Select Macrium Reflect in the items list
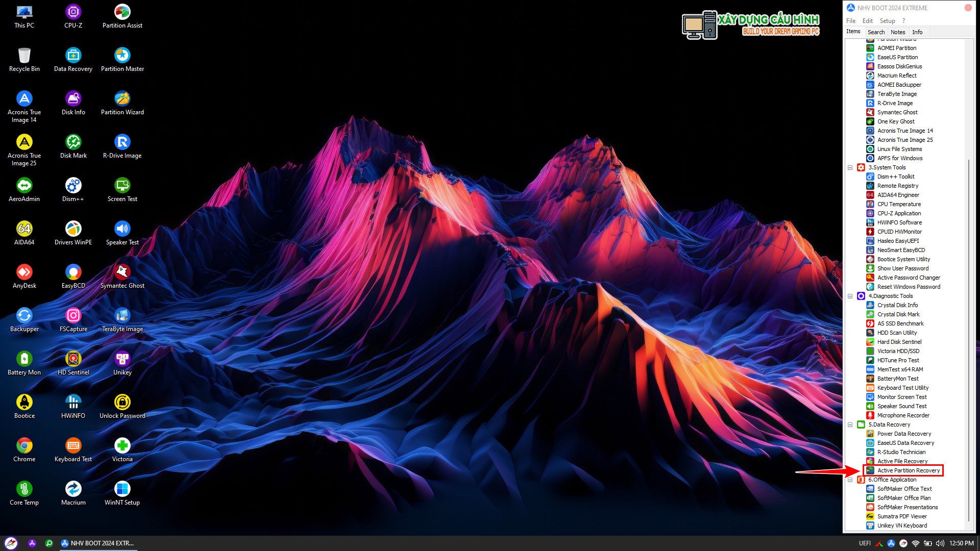 (896, 76)
